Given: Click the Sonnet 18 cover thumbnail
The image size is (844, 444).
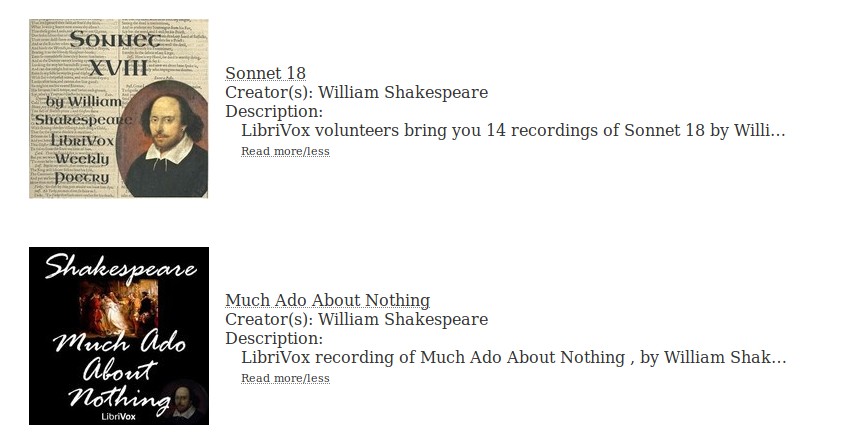Looking at the screenshot, I should point(118,108).
